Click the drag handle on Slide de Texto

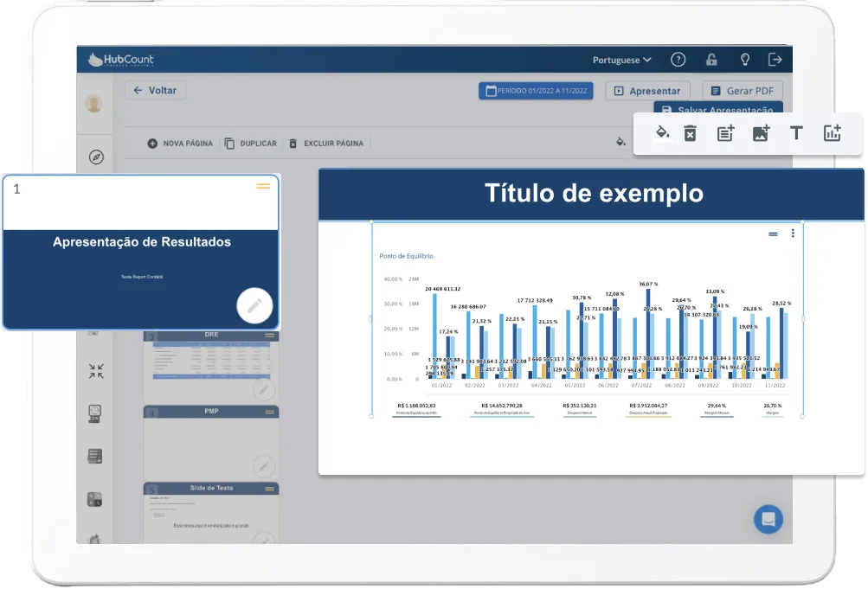(x=270, y=489)
